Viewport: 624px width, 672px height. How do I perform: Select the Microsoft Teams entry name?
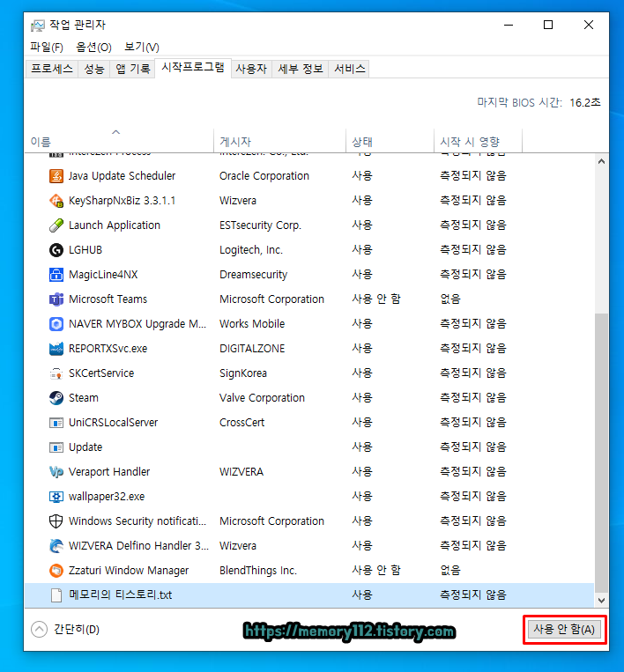click(x=108, y=299)
